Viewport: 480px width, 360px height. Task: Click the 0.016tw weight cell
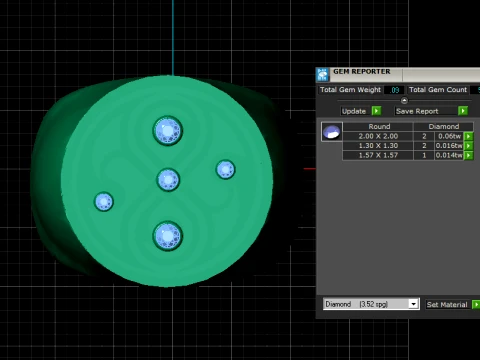coord(449,146)
